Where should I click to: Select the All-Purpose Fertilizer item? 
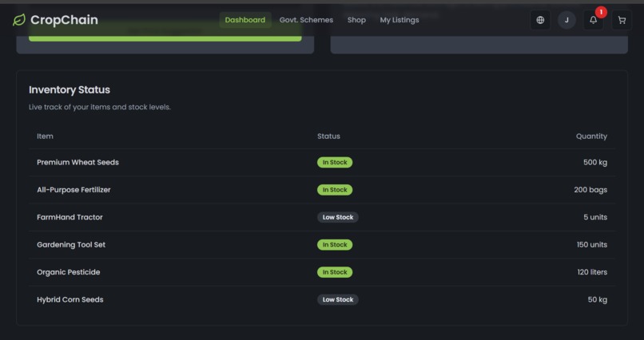click(74, 190)
